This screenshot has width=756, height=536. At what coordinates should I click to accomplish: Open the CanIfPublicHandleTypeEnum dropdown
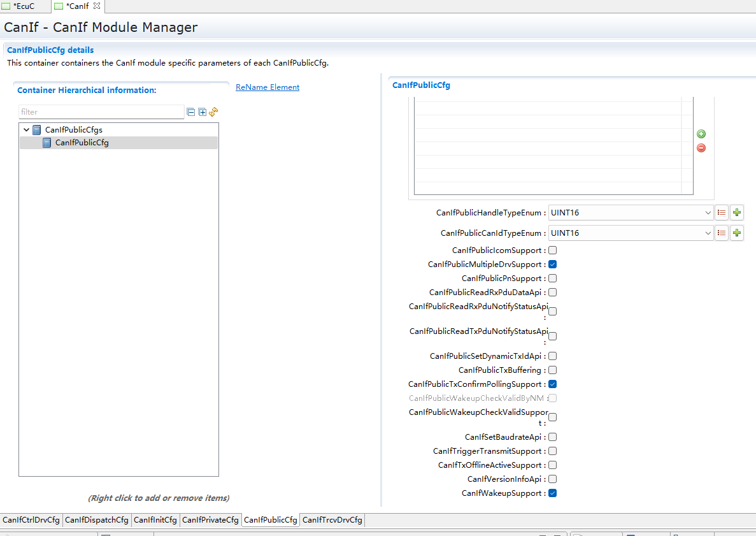click(x=708, y=213)
